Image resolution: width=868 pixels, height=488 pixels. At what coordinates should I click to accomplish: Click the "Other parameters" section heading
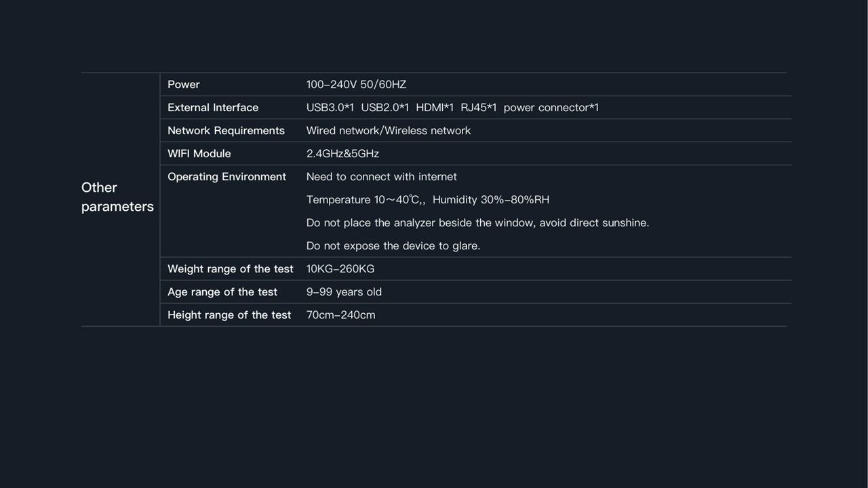117,197
